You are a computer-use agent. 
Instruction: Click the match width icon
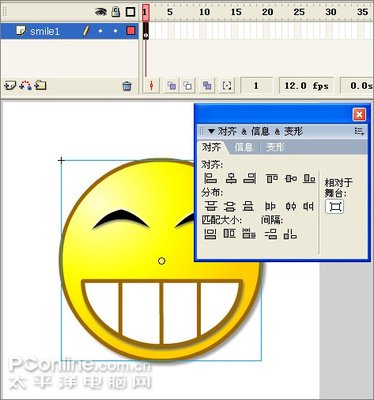tap(210, 234)
